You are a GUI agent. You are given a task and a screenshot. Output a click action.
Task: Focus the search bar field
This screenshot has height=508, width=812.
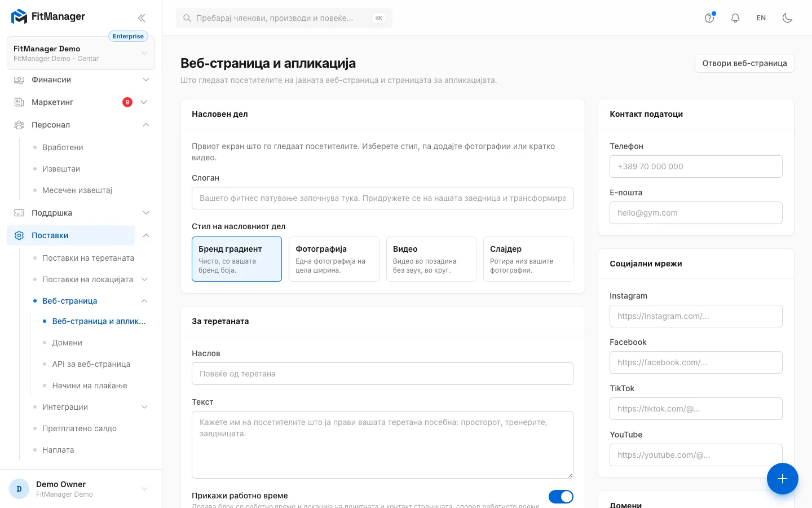pyautogui.click(x=284, y=18)
